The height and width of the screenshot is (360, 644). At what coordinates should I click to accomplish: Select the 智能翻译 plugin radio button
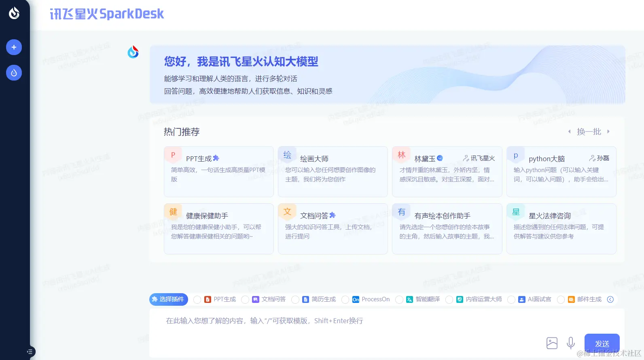[399, 300]
